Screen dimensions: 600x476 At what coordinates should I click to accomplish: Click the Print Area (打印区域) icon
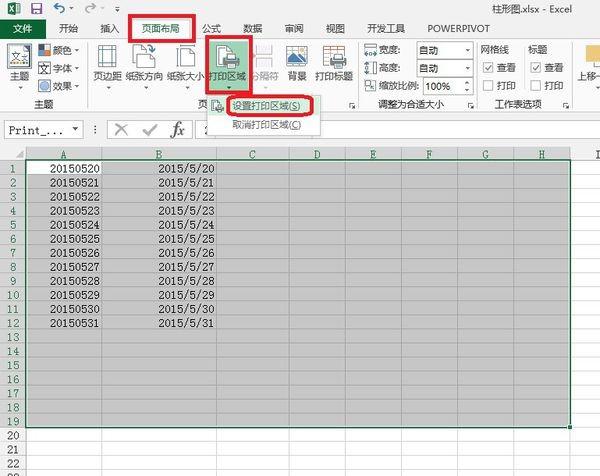(x=227, y=60)
